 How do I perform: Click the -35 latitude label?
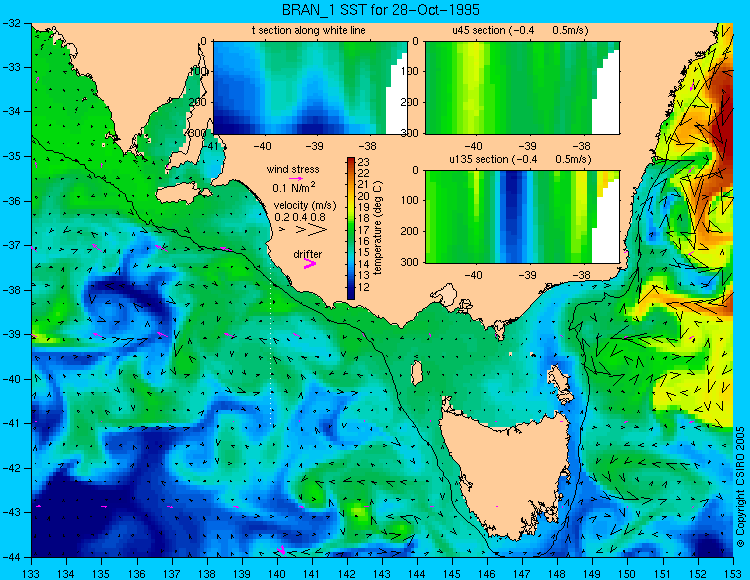[11, 156]
